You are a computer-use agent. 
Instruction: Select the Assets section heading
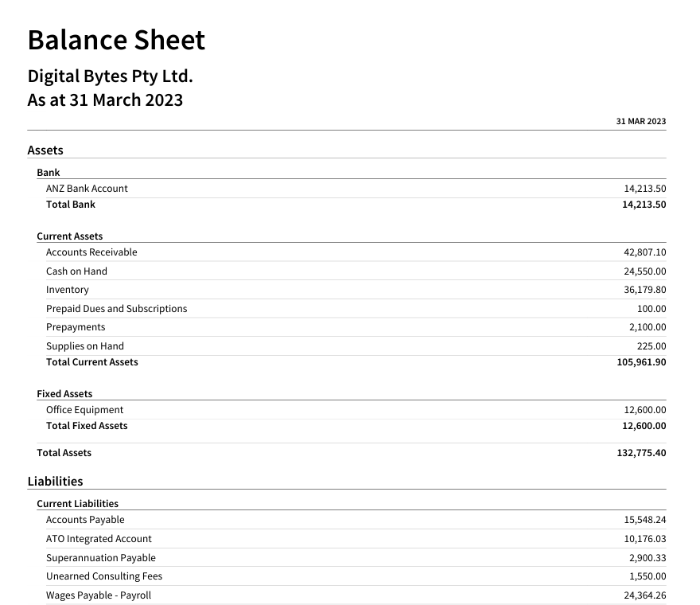pos(45,150)
